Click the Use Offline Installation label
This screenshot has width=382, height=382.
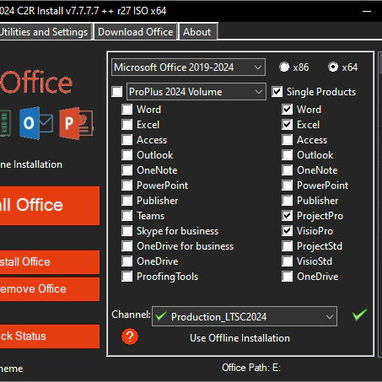coord(240,338)
